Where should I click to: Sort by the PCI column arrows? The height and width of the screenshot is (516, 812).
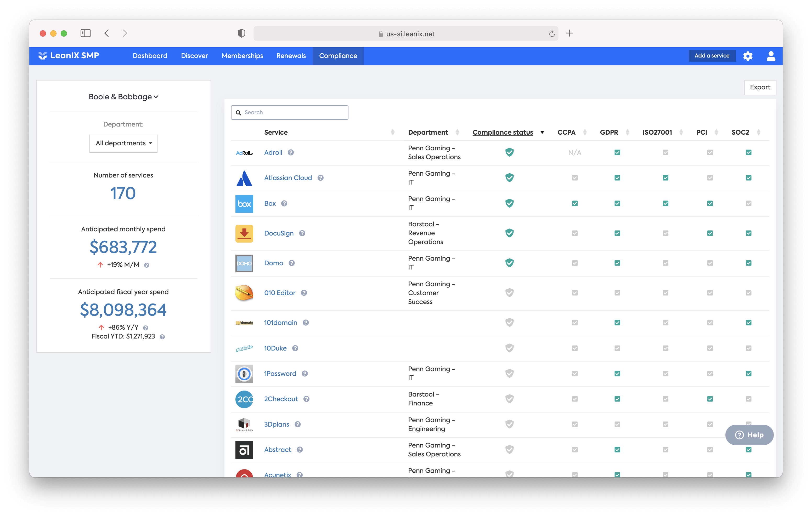point(716,132)
